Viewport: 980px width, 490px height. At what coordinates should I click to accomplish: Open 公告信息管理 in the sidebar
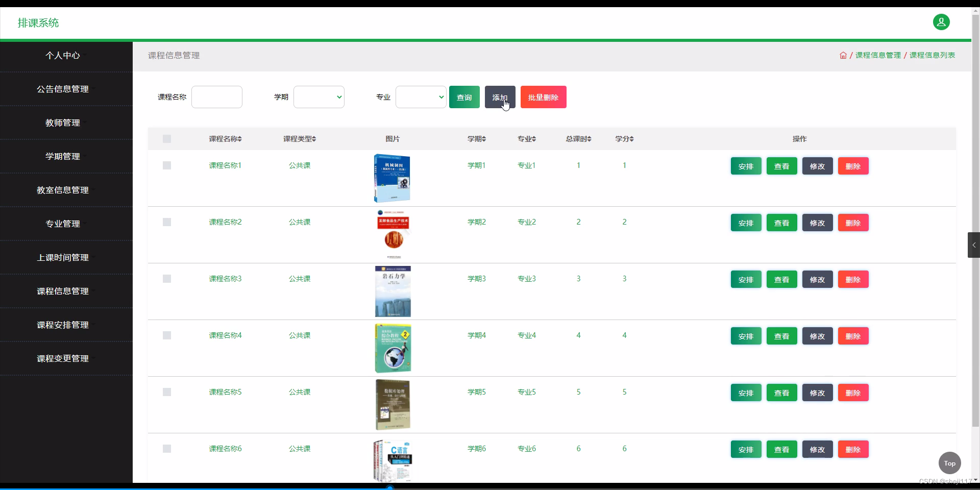(63, 89)
